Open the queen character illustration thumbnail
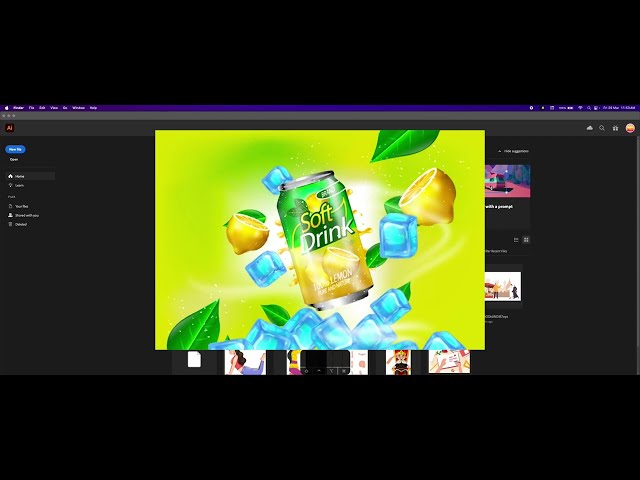 399,362
